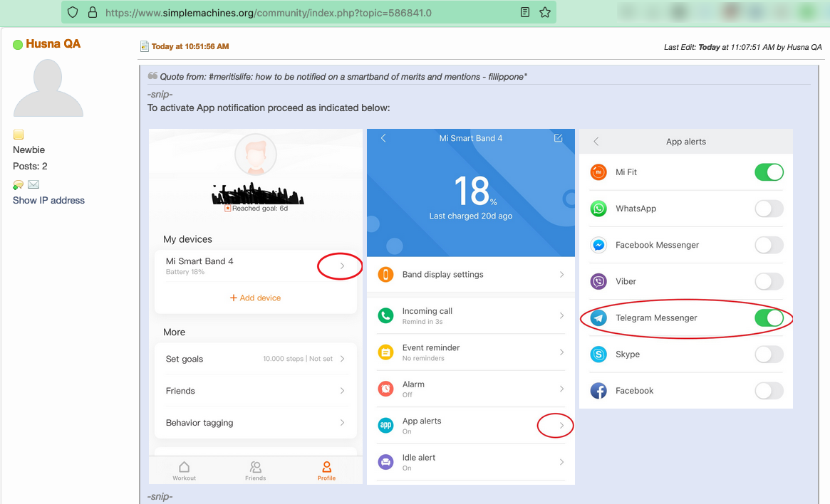Viewport: 830px width, 504px height.
Task: Toggle Mi Fit alerts switch
Action: tap(769, 172)
